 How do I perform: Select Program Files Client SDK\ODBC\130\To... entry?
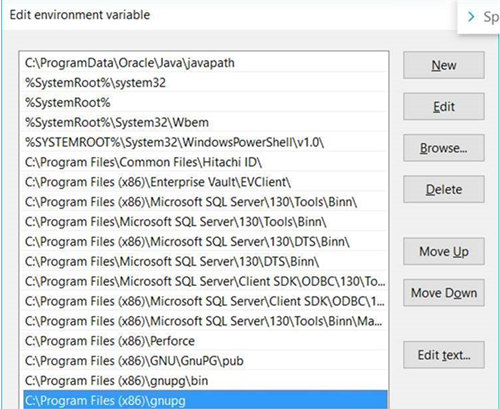point(205,281)
